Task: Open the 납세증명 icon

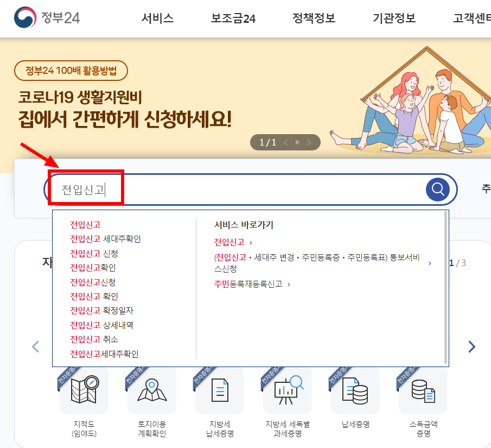Action: [x=355, y=390]
